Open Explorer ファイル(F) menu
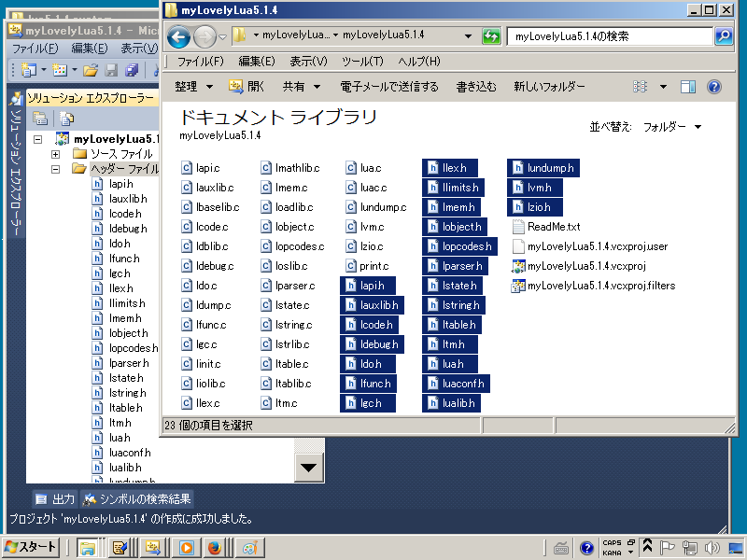 [200, 62]
